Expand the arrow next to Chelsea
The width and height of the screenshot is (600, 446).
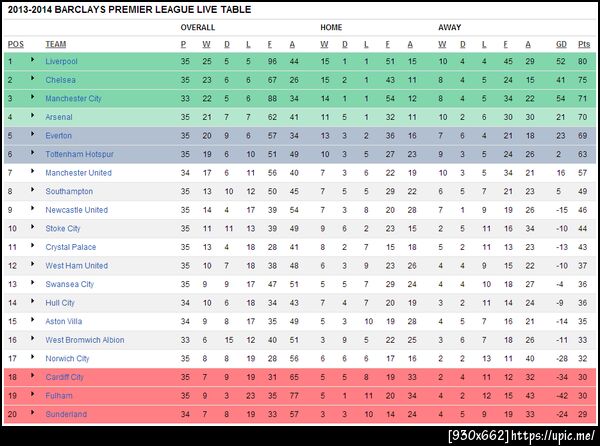point(32,79)
